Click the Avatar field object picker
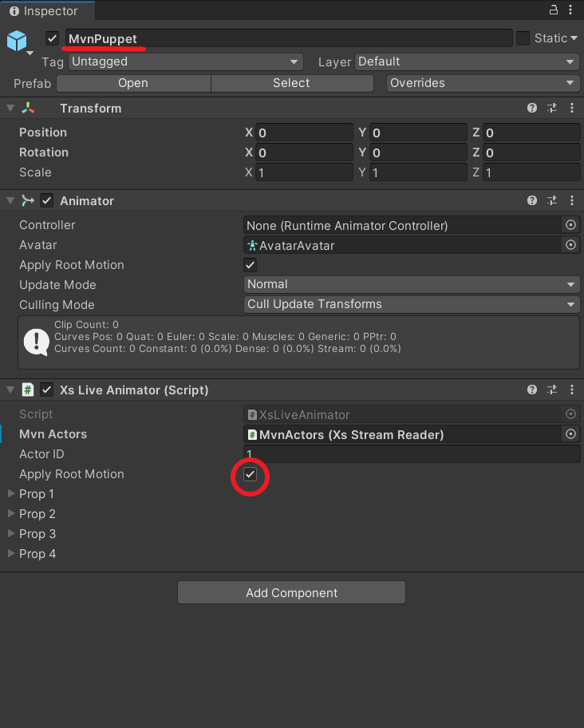This screenshot has width=584, height=728. coord(571,245)
